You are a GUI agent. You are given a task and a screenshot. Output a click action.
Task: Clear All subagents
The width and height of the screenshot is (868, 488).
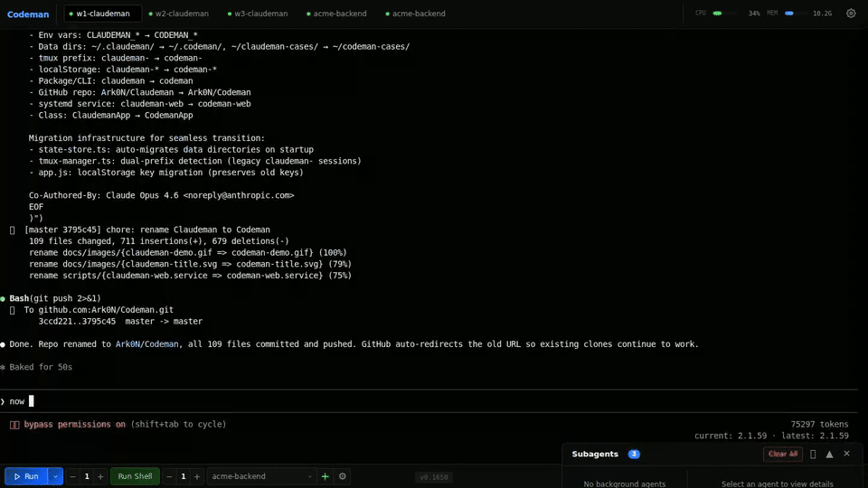pos(783,454)
